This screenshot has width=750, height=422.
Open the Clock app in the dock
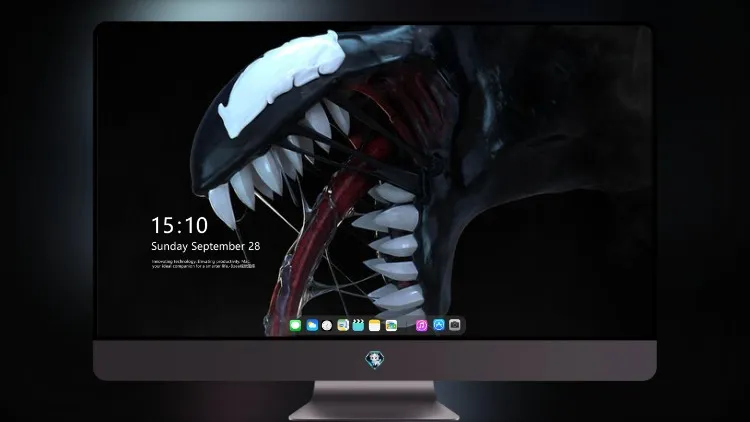click(327, 326)
